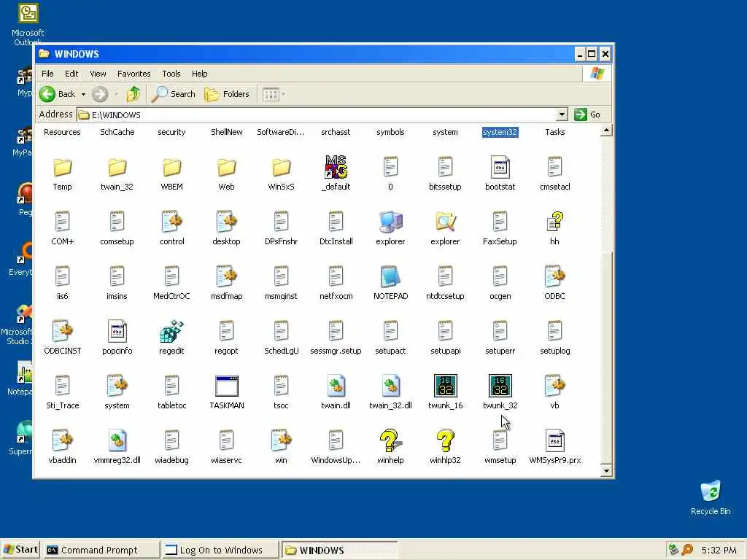Click the Go button
Screen dimensions: 747x560
(587, 114)
